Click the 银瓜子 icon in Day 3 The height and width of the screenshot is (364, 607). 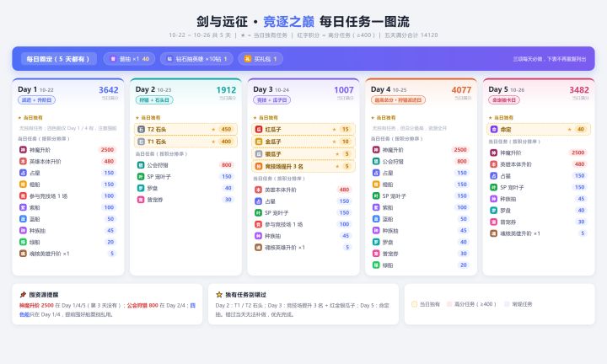(x=259, y=154)
